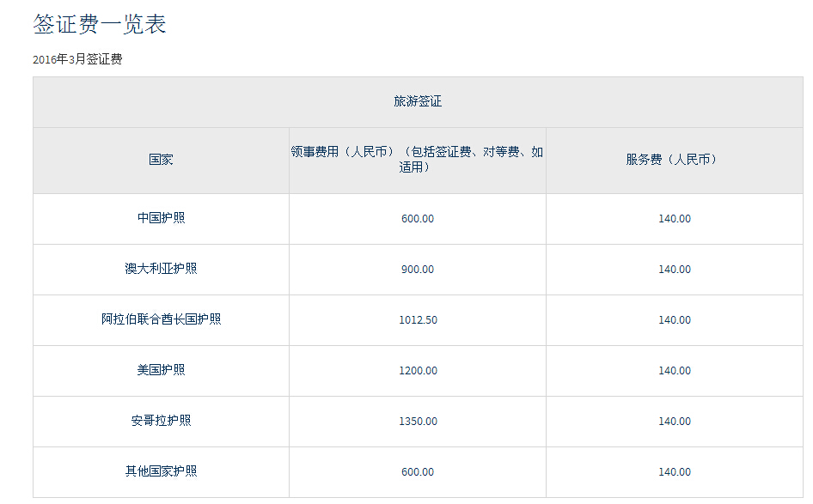The width and height of the screenshot is (813, 504).
Task: Click the 140.00 service fee for 安哥拉护照
Action: [675, 422]
